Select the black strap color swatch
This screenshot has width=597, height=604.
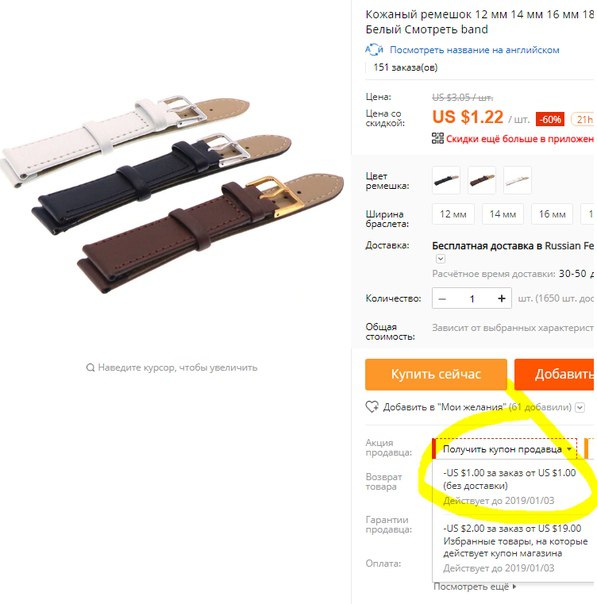point(446,180)
